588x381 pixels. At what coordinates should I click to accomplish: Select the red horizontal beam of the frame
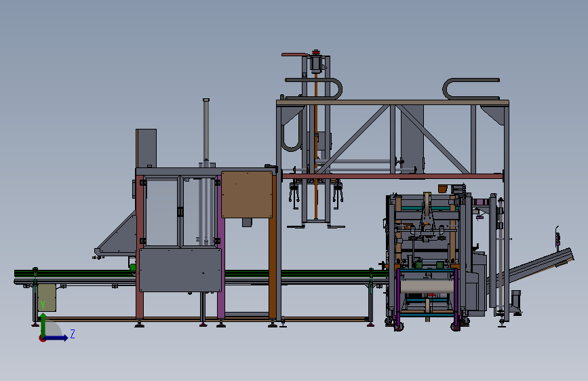(392, 176)
